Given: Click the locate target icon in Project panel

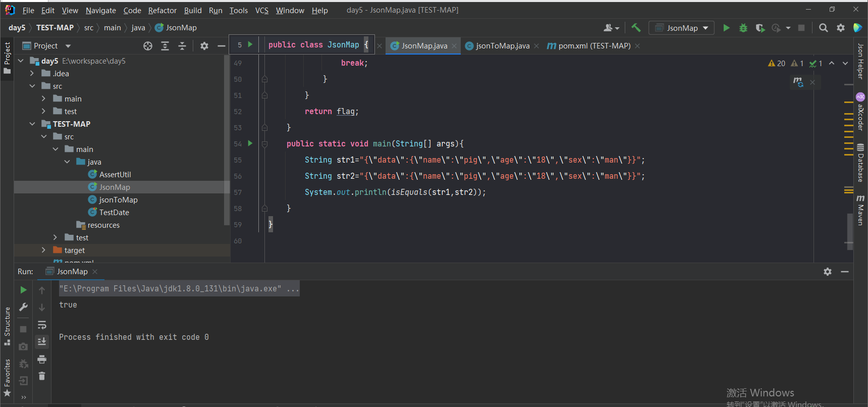Looking at the screenshot, I should [148, 46].
